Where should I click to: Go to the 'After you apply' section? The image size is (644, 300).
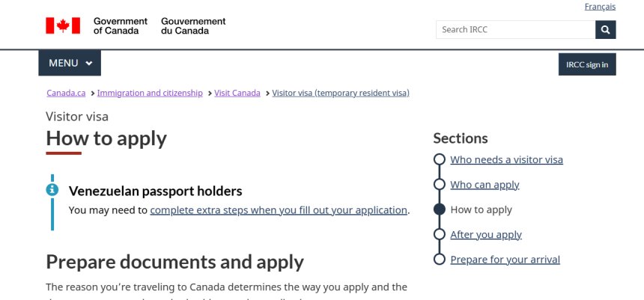point(486,235)
